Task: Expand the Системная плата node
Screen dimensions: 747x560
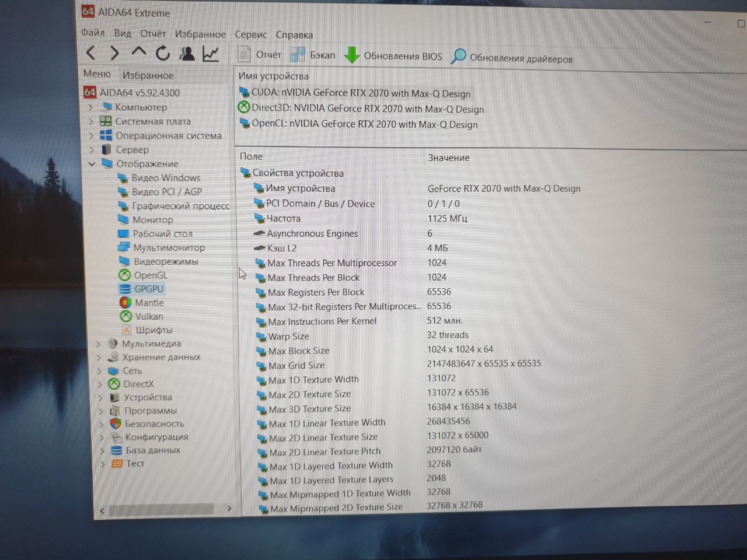Action: tap(91, 121)
